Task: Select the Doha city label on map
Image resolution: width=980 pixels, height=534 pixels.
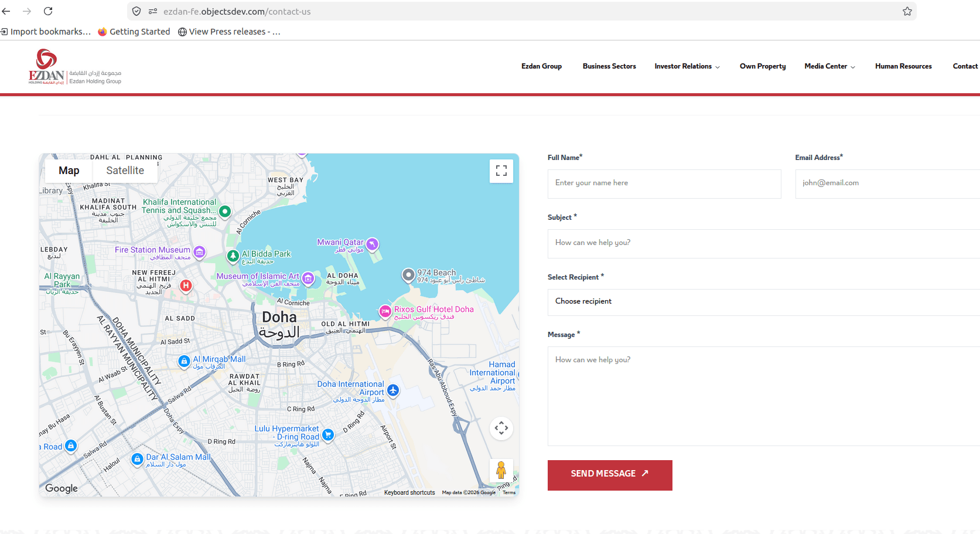Action: (x=279, y=324)
